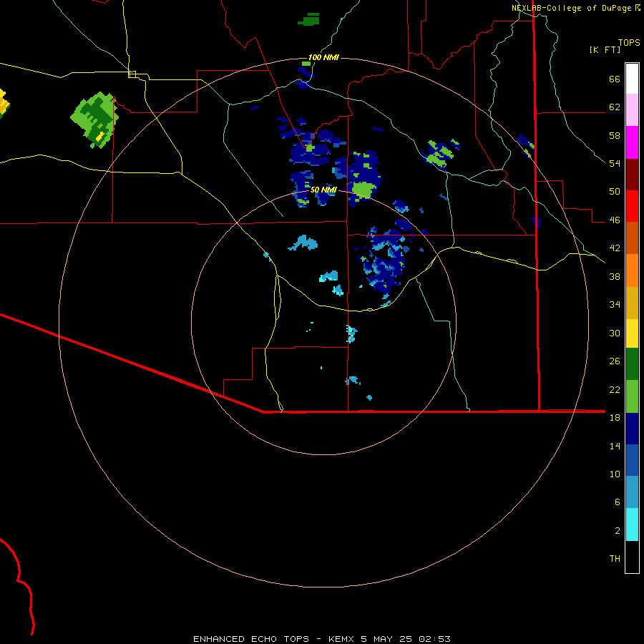Click the "KEMX" radar site identifier

pos(341,639)
